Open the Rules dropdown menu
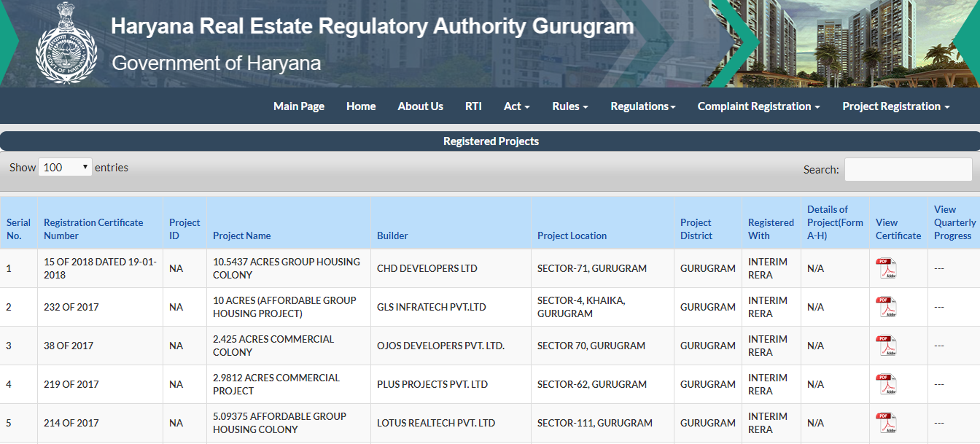Viewport: 980px width, 444px height. pyautogui.click(x=569, y=106)
